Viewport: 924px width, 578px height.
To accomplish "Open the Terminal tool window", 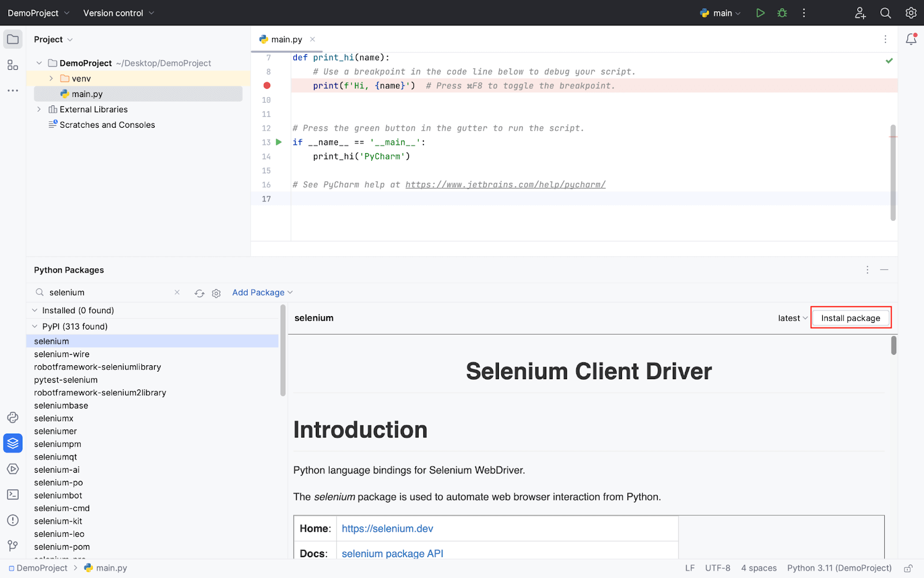I will tap(13, 495).
